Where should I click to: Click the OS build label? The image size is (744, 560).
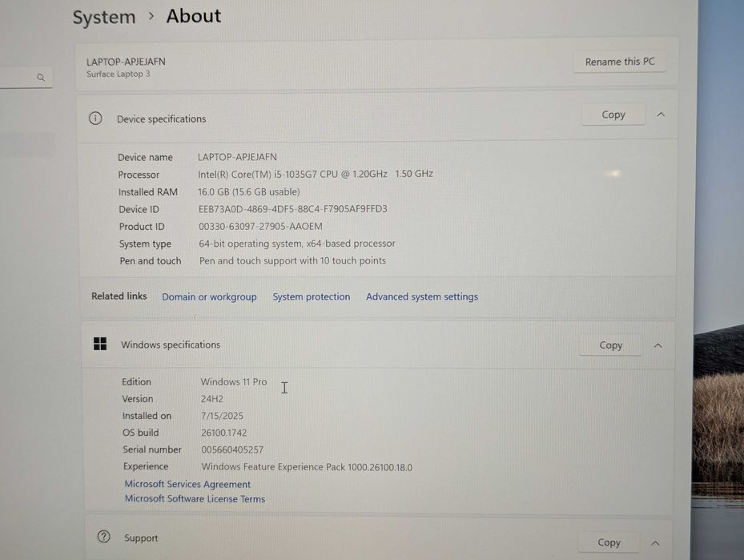click(140, 433)
